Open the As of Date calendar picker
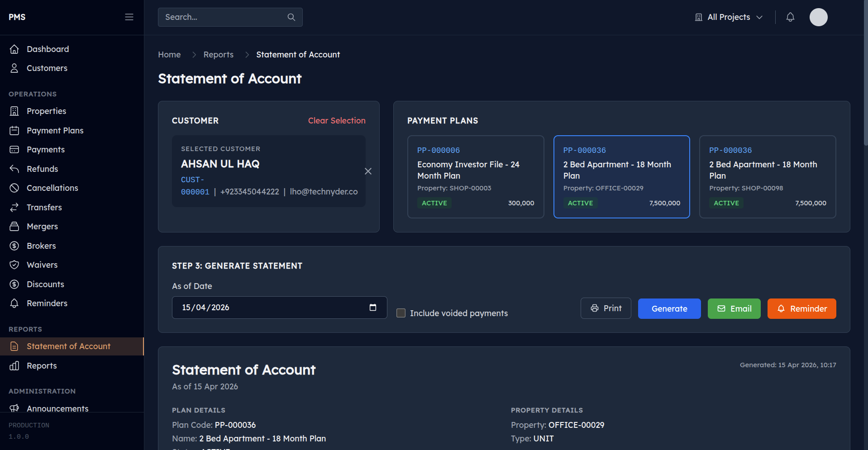This screenshot has height=450, width=868. click(373, 307)
